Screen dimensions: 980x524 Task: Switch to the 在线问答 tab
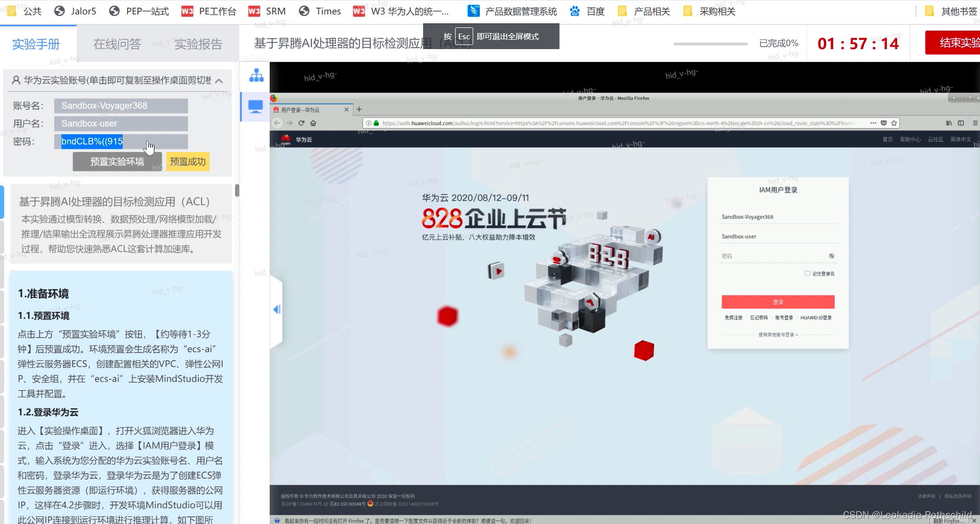117,44
